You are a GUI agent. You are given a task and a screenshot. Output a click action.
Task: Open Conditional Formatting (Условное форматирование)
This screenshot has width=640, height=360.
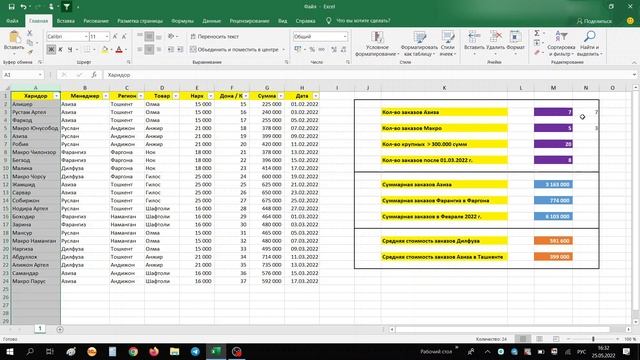point(377,43)
